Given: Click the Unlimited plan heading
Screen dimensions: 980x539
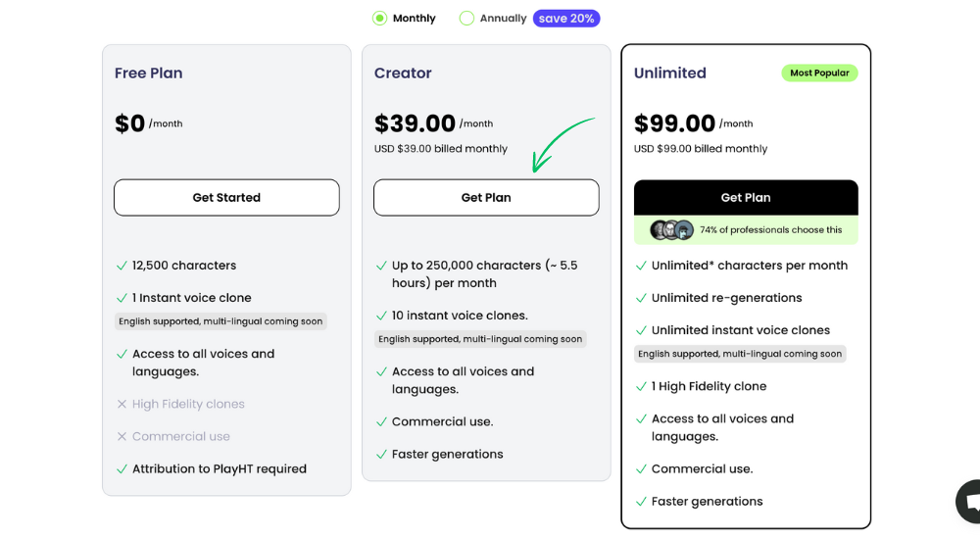Looking at the screenshot, I should pyautogui.click(x=670, y=73).
